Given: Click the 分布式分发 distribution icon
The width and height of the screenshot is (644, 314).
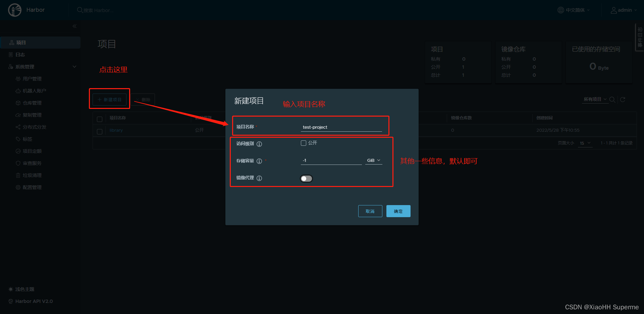Looking at the screenshot, I should tap(18, 127).
